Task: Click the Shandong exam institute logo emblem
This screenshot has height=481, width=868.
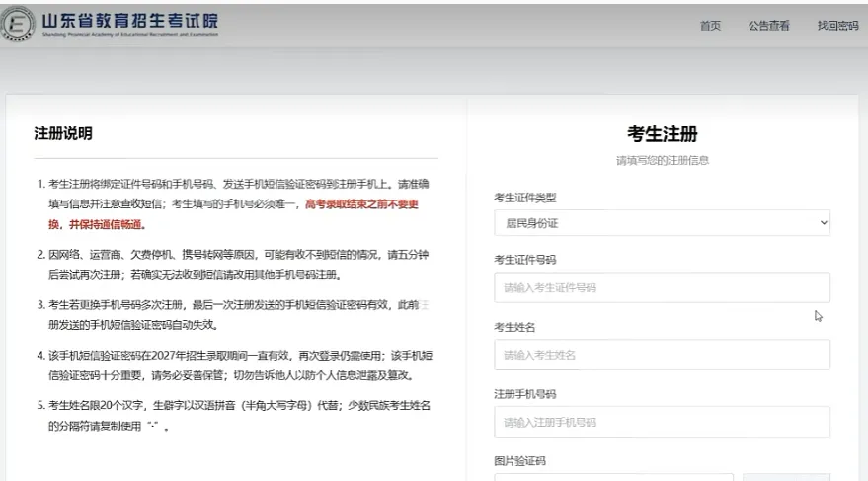Action: (18, 24)
